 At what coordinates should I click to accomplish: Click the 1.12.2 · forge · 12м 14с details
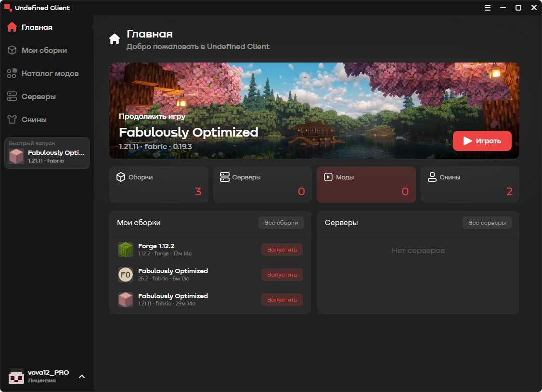click(165, 253)
